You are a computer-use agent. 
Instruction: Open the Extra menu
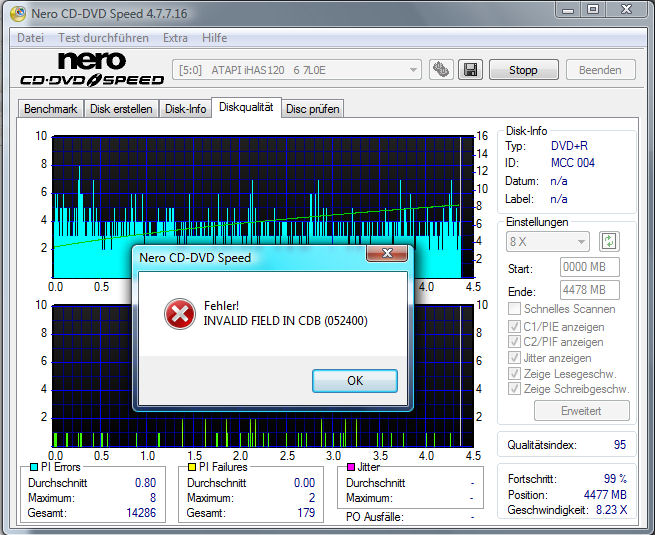[175, 38]
